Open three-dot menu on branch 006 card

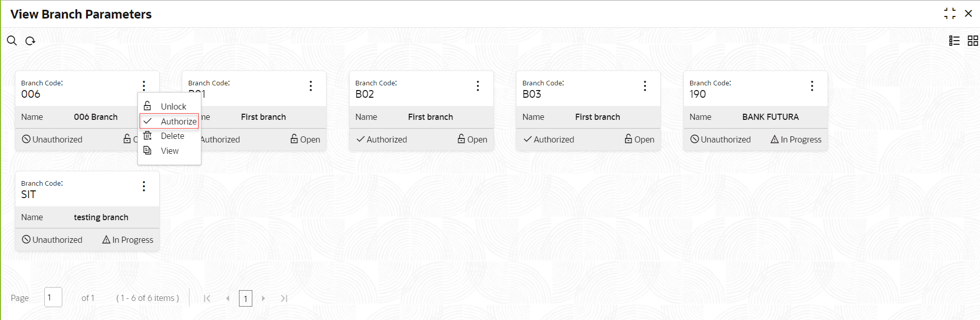[x=144, y=86]
